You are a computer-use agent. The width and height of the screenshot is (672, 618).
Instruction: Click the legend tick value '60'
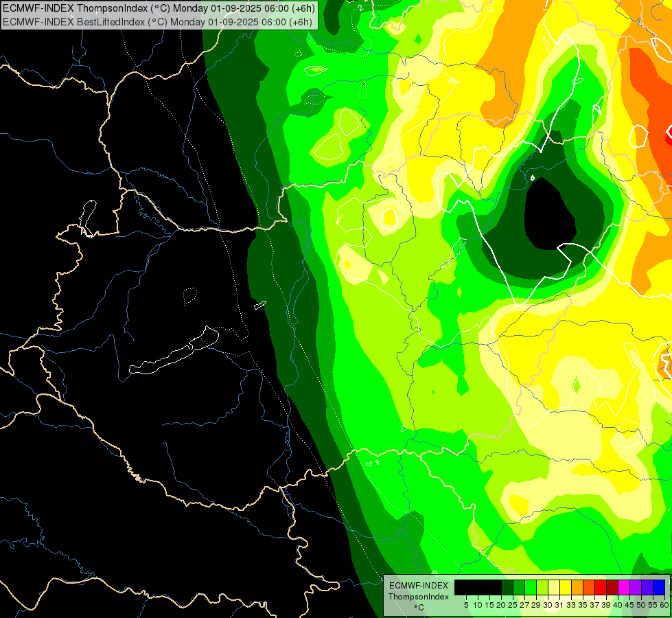click(664, 605)
